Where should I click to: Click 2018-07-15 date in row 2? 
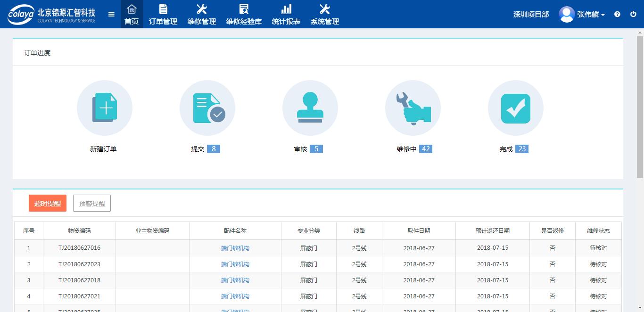[493, 264]
